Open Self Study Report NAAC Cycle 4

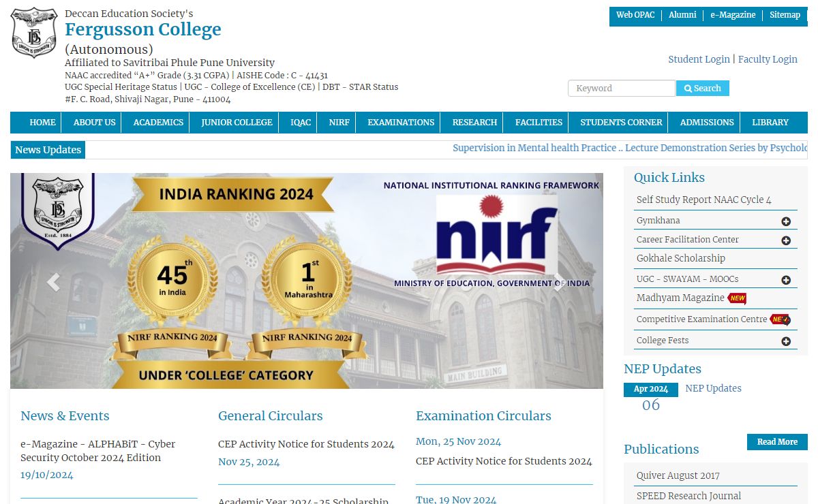coord(704,200)
